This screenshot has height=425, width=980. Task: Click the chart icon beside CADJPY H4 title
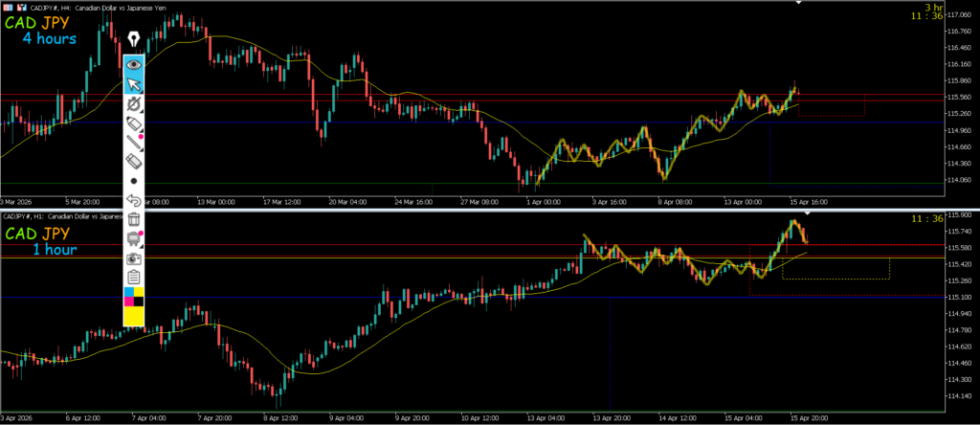pos(22,7)
